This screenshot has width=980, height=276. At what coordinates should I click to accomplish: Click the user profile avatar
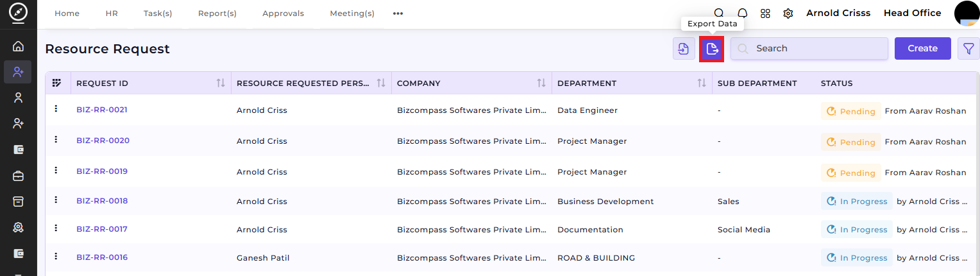click(x=967, y=13)
